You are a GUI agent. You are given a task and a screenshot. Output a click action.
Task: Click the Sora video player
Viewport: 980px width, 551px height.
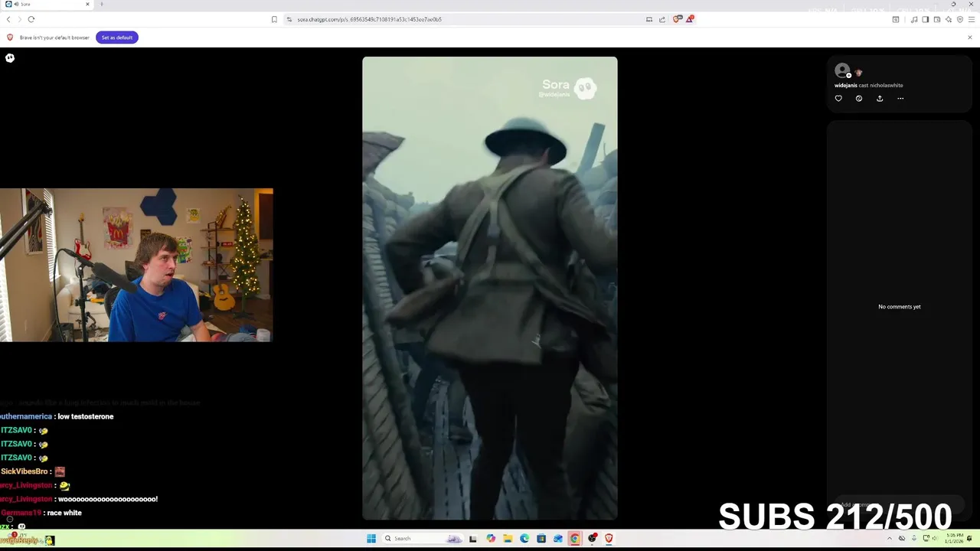click(x=490, y=288)
